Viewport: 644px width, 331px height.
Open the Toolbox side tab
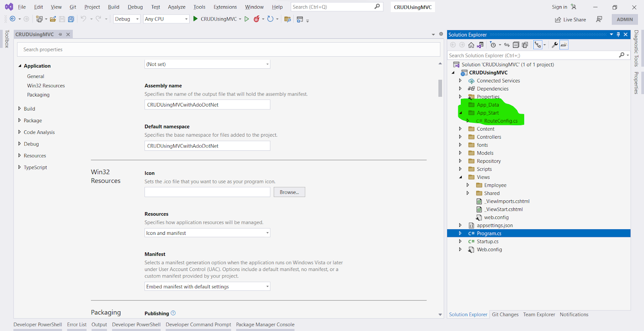[6, 39]
